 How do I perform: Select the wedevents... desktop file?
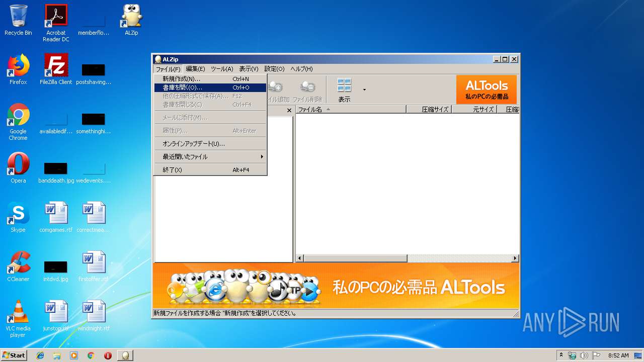click(x=94, y=171)
